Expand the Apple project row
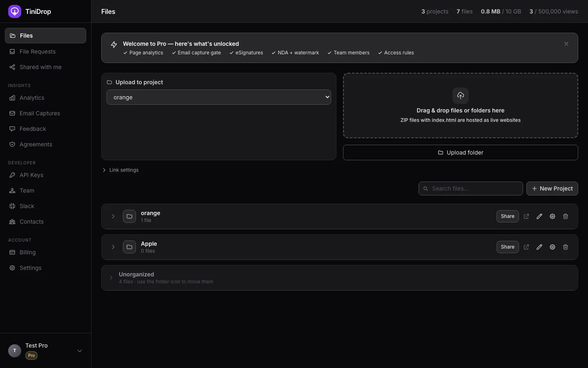 (x=113, y=247)
